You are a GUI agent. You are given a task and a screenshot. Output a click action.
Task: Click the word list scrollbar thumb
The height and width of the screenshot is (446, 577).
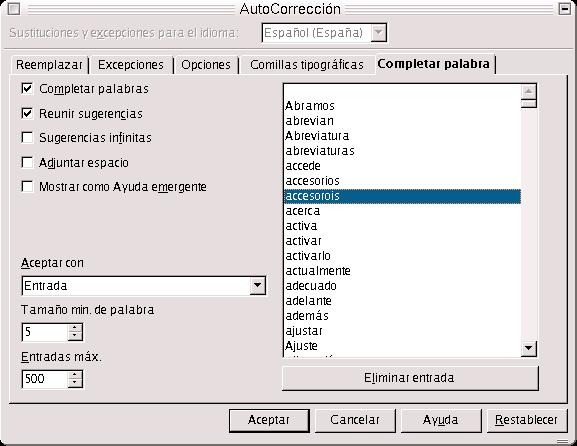[529, 103]
